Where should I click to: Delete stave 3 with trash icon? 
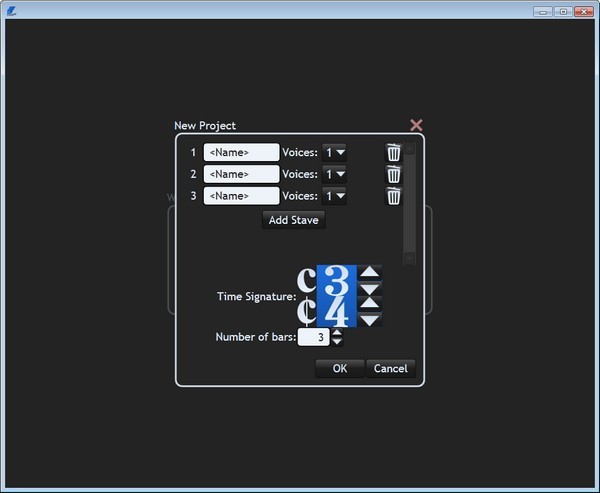[x=394, y=196]
